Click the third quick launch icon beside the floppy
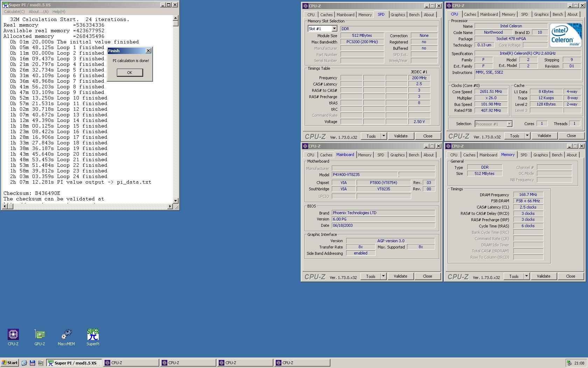This screenshot has width=588, height=368. pyautogui.click(x=41, y=363)
